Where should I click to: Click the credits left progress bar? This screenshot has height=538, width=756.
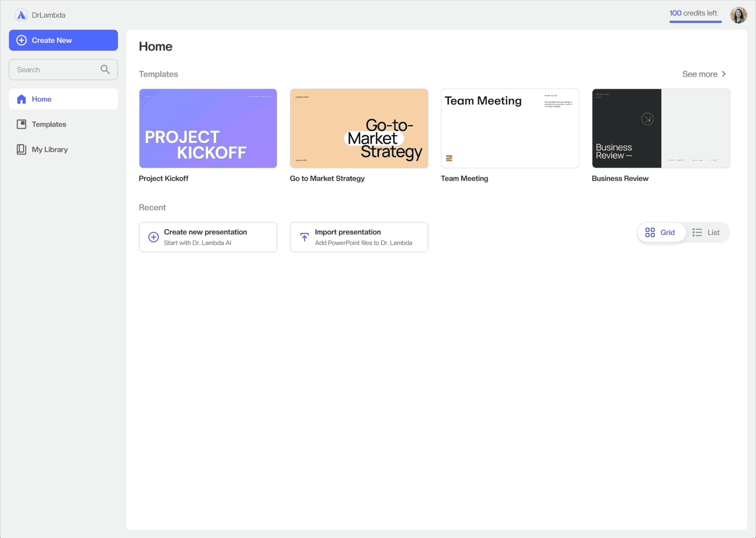click(695, 22)
